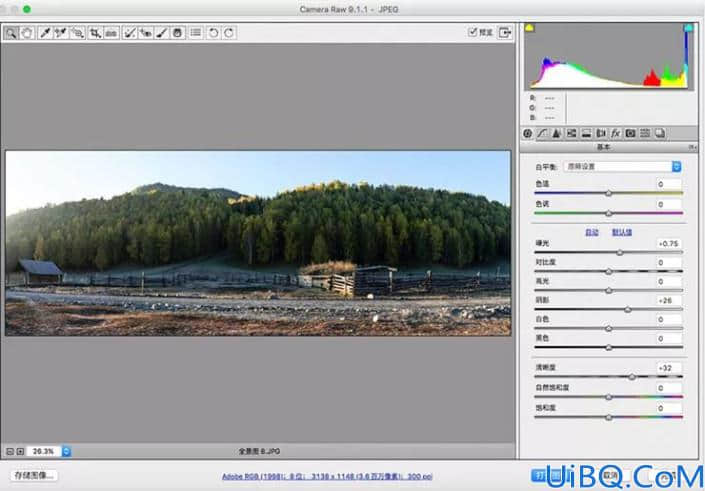Switch to the Basic panel tab
Viewport: 705px width, 491px height.
(528, 134)
